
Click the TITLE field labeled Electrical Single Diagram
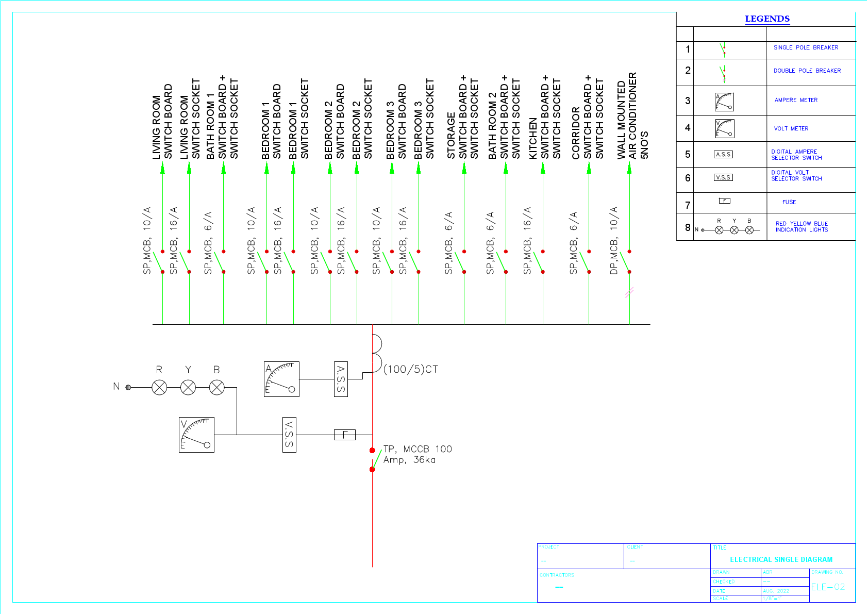pos(781,559)
